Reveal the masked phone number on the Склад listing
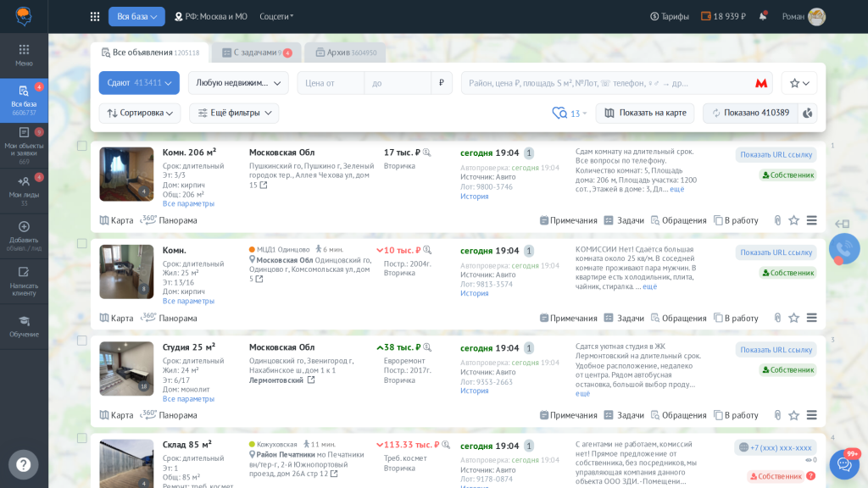This screenshot has width=868, height=488. coord(776,447)
